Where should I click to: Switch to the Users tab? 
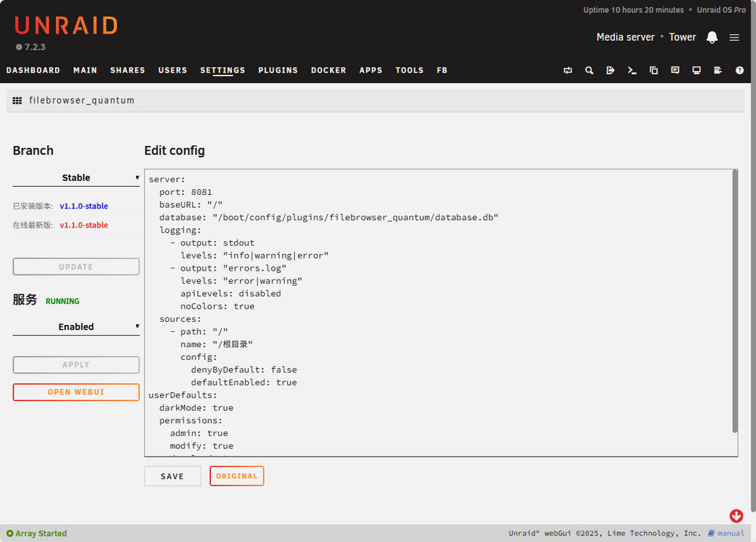pos(172,70)
